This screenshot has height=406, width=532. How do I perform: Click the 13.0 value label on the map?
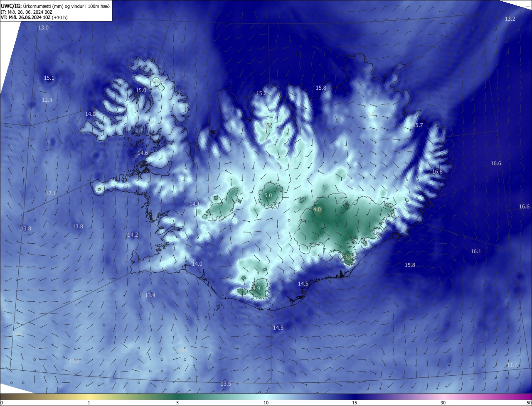coord(43,27)
